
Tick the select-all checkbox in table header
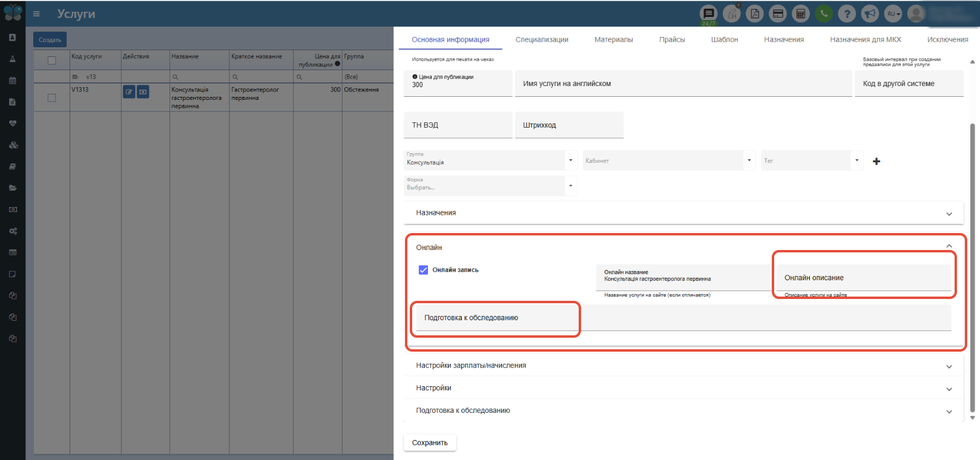pyautogui.click(x=51, y=61)
